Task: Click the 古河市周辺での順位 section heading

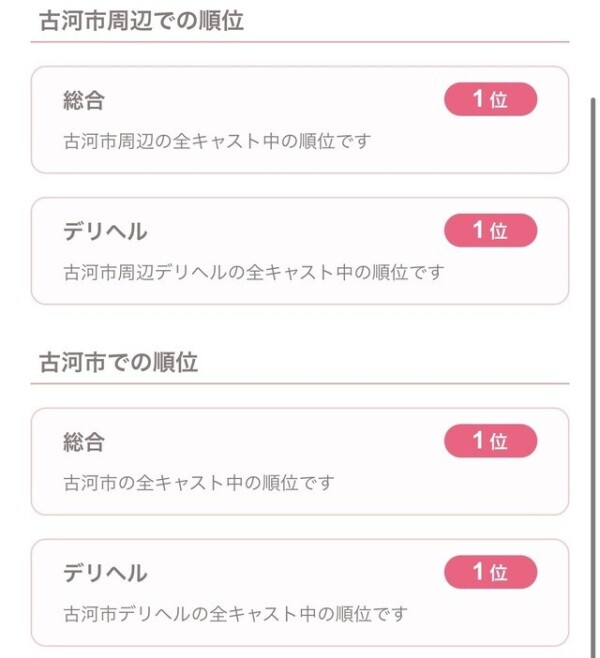Action: tap(141, 22)
